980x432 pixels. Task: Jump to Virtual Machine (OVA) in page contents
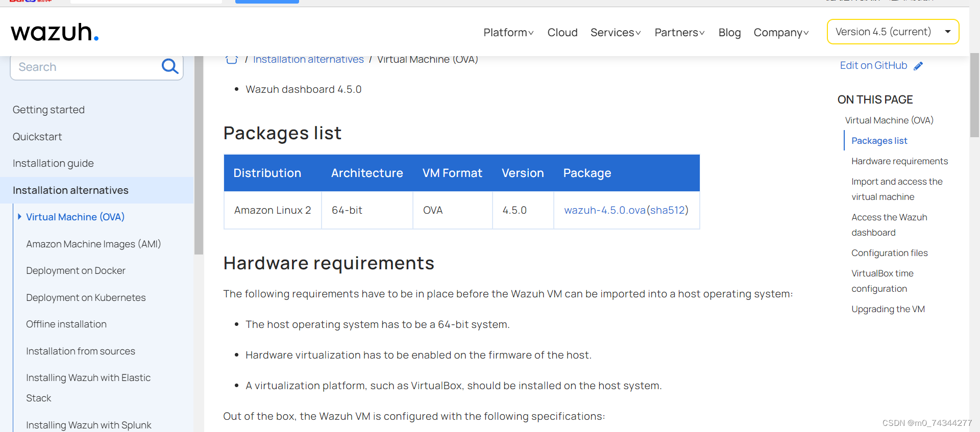pos(889,120)
